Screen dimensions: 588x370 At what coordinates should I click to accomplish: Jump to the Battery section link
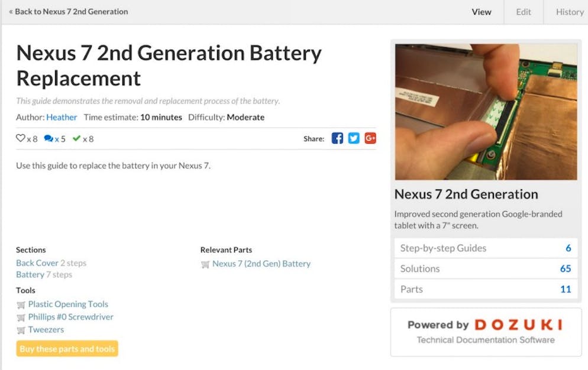coord(30,275)
